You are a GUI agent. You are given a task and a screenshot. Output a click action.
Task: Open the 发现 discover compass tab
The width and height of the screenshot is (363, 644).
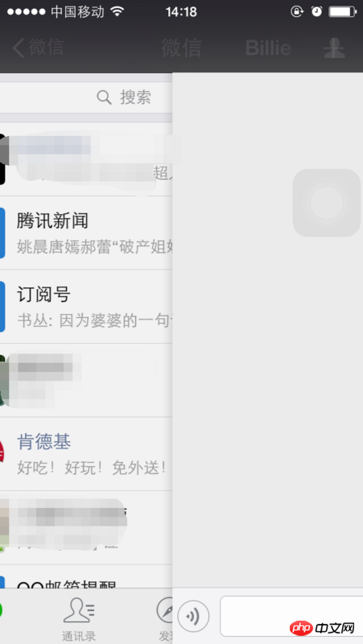(164, 619)
